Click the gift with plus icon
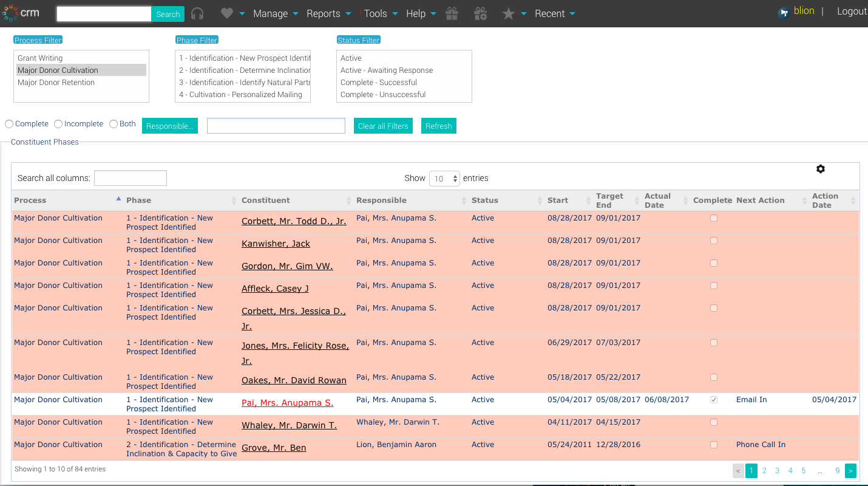This screenshot has height=486, width=868. click(480, 13)
